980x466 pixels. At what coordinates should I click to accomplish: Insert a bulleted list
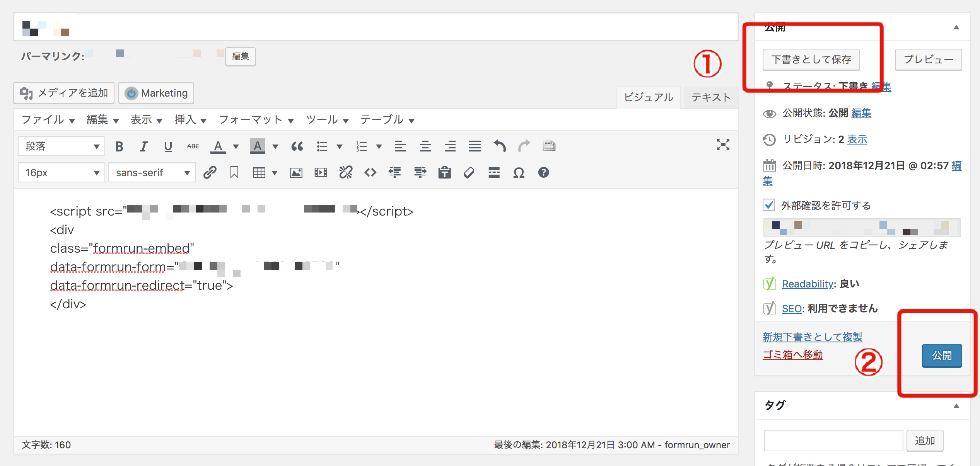tap(322, 146)
